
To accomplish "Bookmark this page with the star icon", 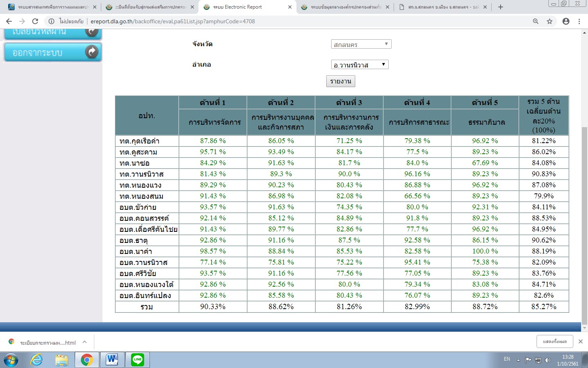I will tap(550, 21).
